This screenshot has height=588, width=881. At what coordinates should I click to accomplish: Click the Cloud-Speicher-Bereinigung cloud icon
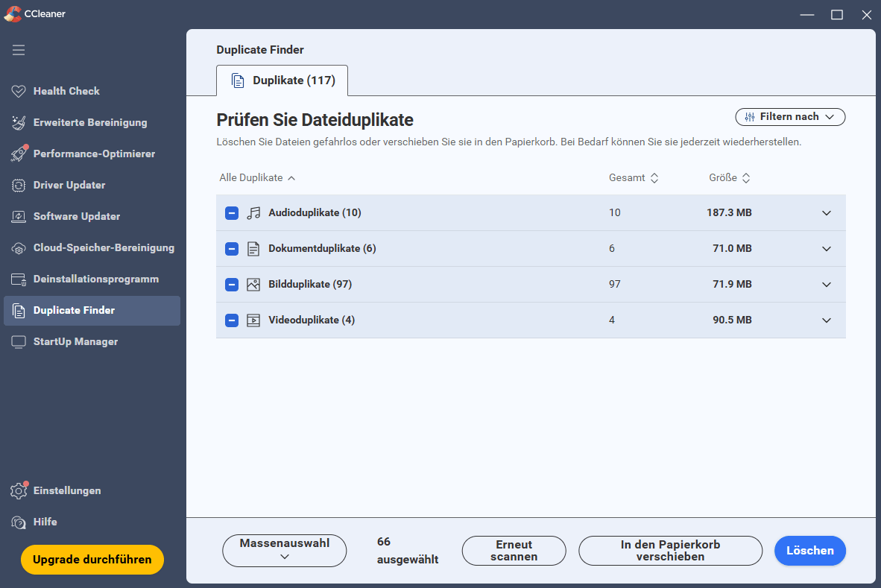tap(19, 247)
